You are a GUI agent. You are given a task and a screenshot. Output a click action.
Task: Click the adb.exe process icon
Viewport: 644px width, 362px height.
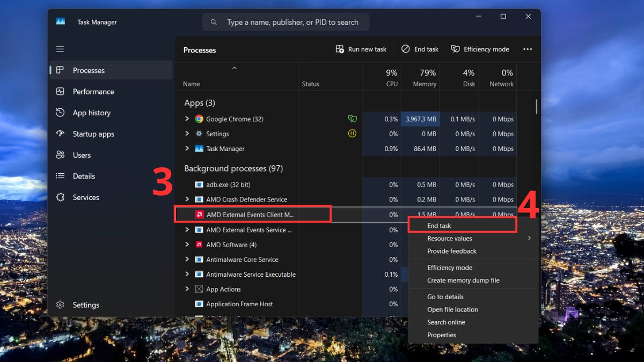199,184
